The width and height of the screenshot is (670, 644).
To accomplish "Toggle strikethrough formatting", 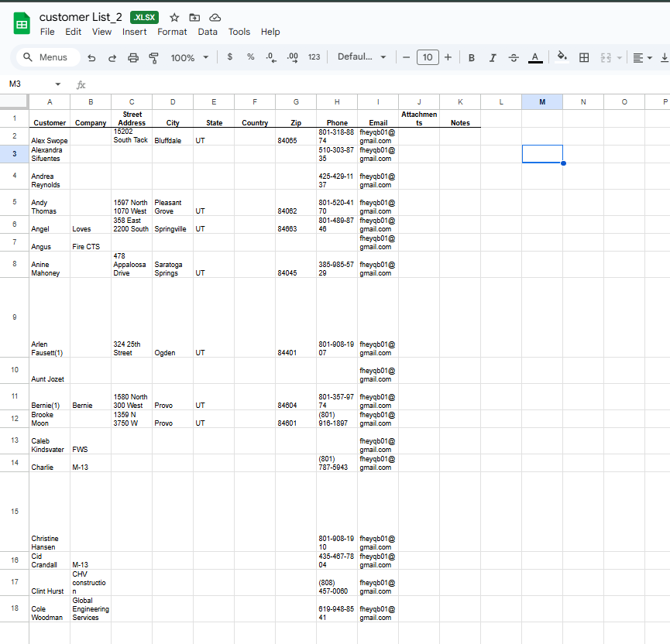I will (x=514, y=57).
